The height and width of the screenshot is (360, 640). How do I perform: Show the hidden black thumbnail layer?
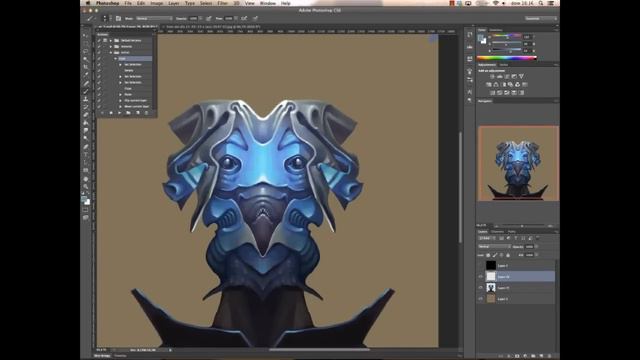480,266
